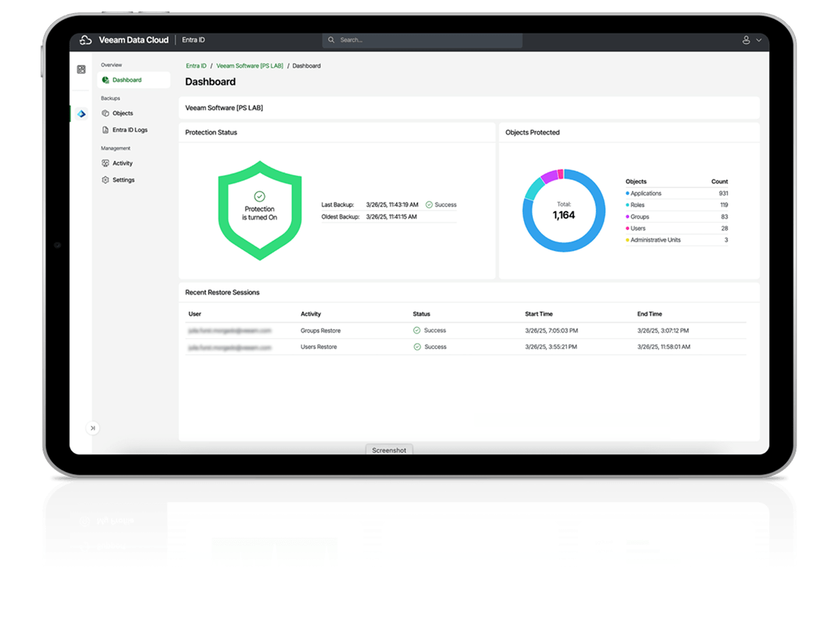837x644 pixels.
Task: Open the profile dropdown chevron at top right
Action: (757, 40)
